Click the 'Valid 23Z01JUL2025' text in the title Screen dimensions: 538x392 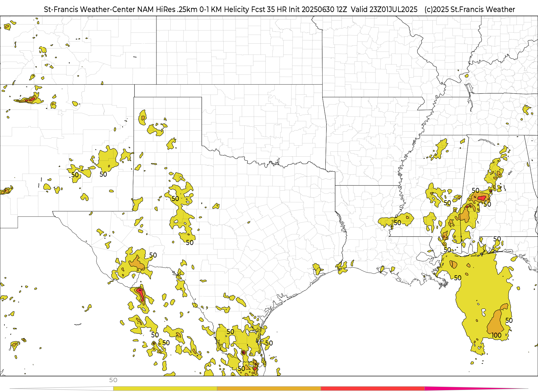click(384, 10)
